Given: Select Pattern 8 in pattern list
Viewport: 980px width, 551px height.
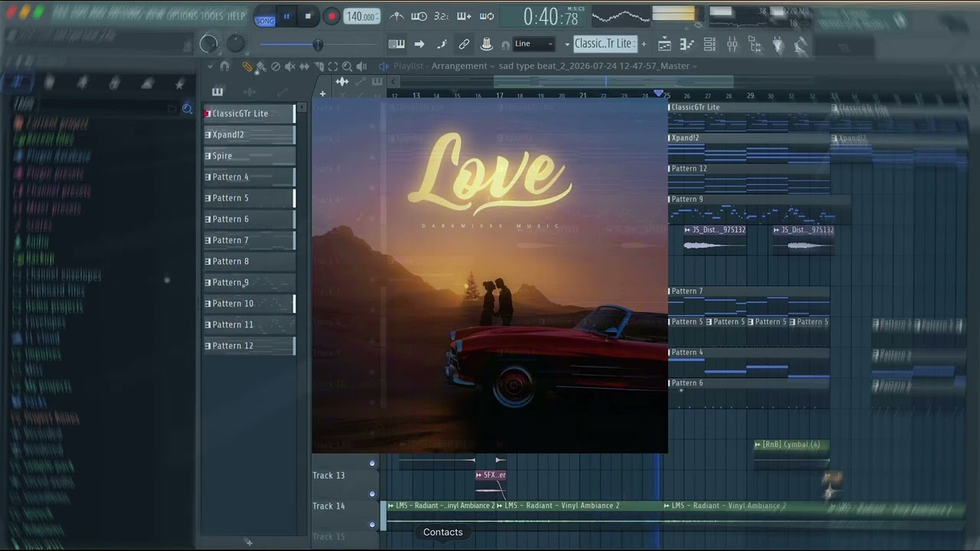Looking at the screenshot, I should point(249,261).
